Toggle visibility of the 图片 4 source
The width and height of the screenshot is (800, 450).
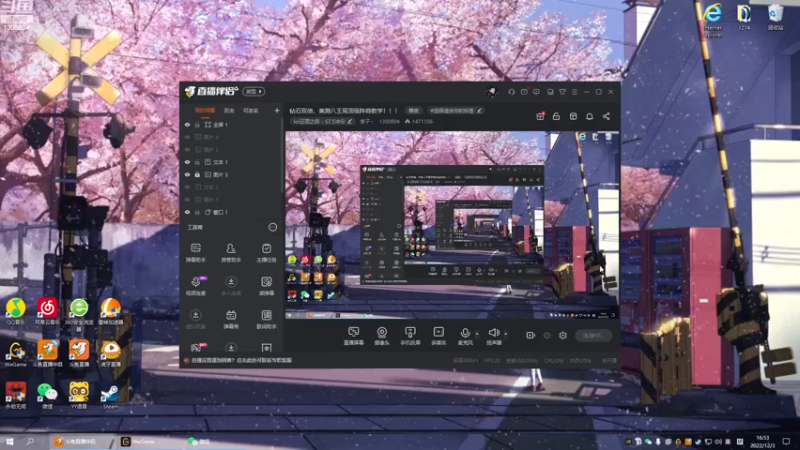pos(187,137)
